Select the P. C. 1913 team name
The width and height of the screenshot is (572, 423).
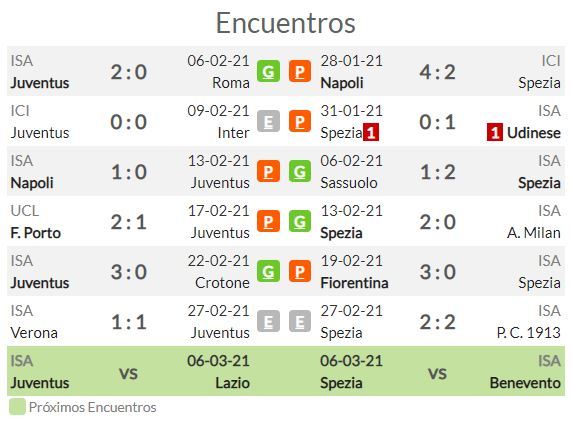[529, 333]
